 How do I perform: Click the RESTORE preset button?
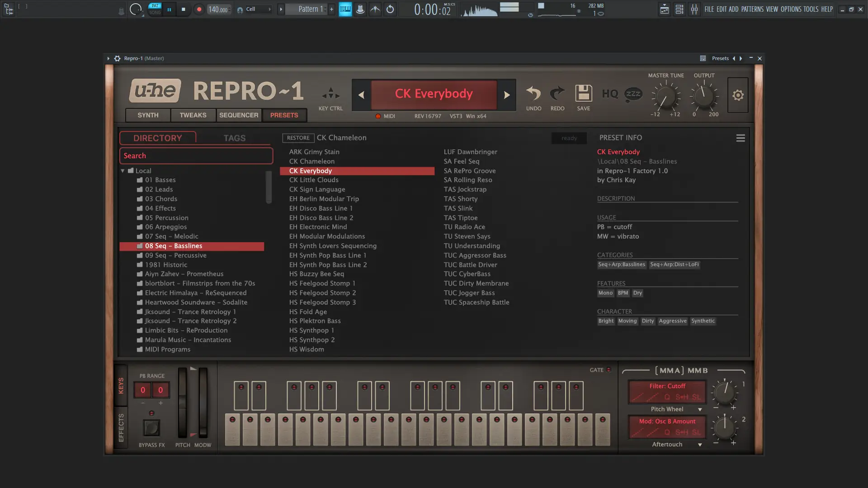click(297, 138)
